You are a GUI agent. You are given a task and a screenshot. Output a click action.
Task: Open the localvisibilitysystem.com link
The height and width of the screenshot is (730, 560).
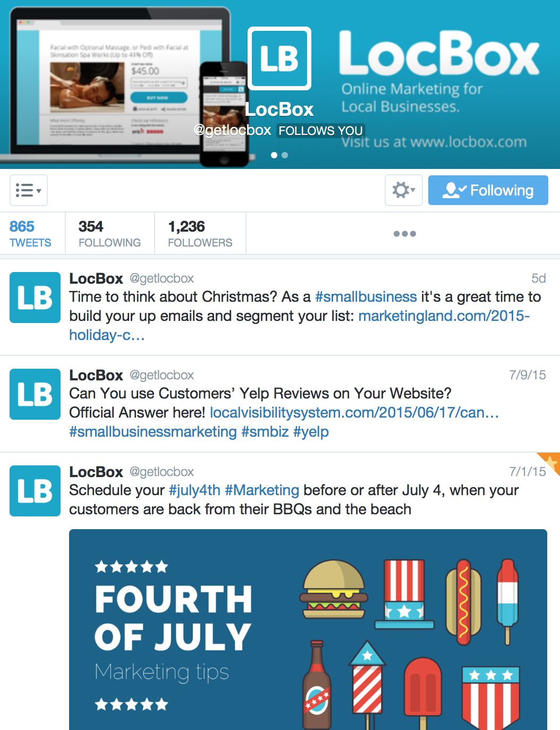[x=354, y=412]
